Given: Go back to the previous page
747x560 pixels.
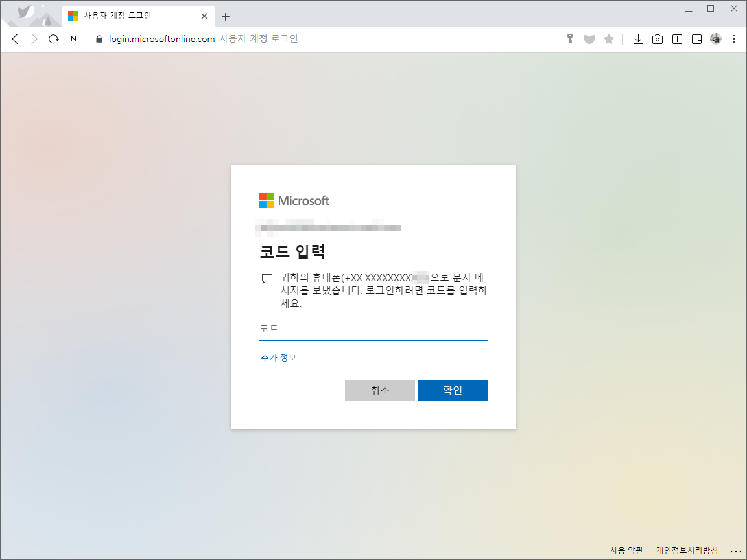Looking at the screenshot, I should point(16,39).
